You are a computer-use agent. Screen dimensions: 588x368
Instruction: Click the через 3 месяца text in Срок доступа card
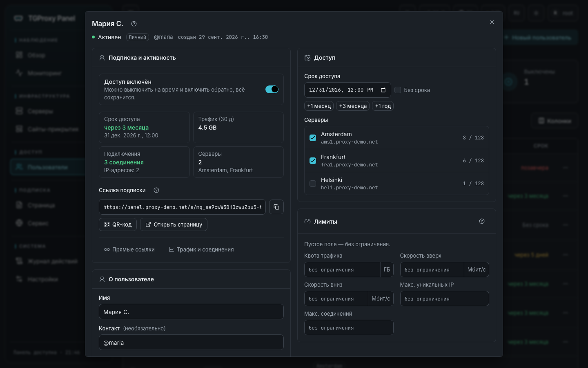pos(126,128)
